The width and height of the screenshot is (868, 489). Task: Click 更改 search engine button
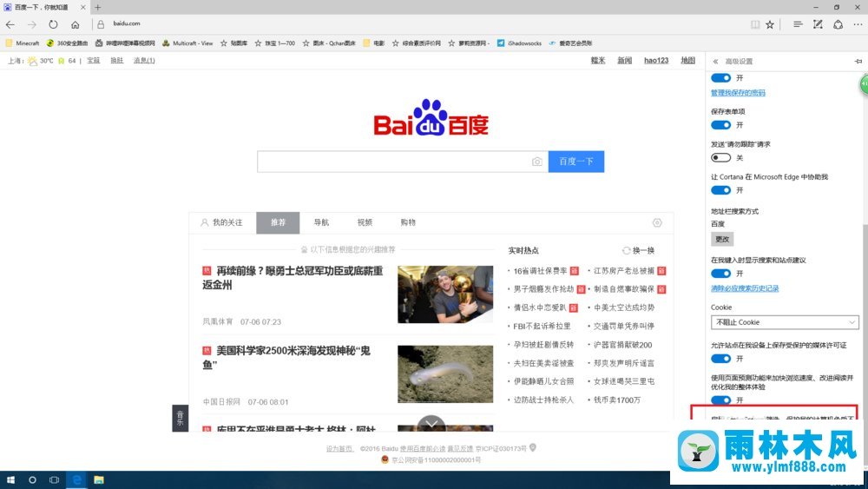722,239
